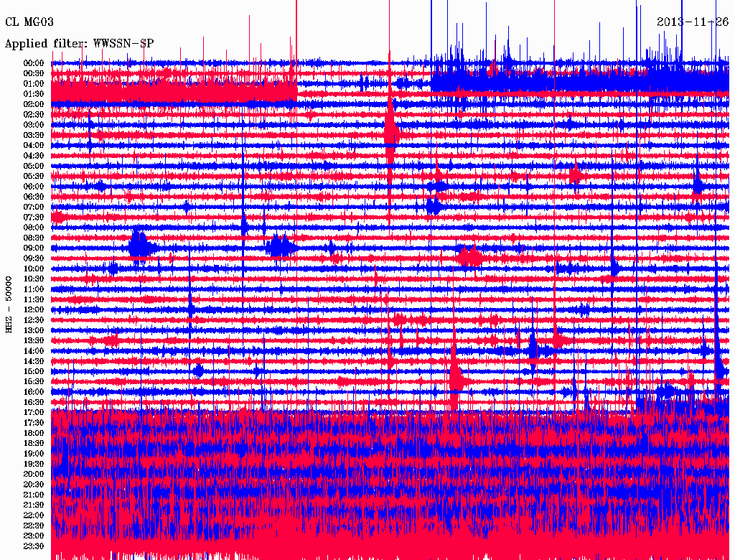The height and width of the screenshot is (560, 735).
Task: Click the 13:00 time label
Action: coord(34,330)
